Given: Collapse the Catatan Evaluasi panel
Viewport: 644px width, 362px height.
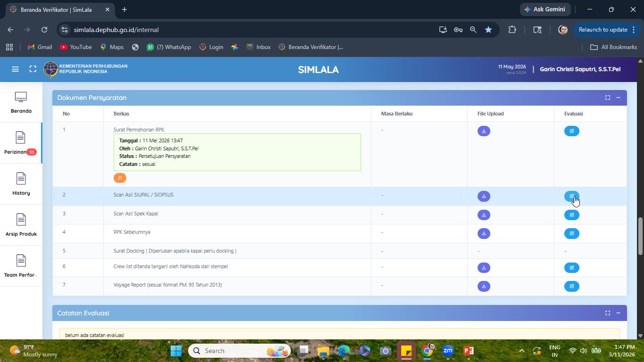Looking at the screenshot, I should tap(618, 313).
